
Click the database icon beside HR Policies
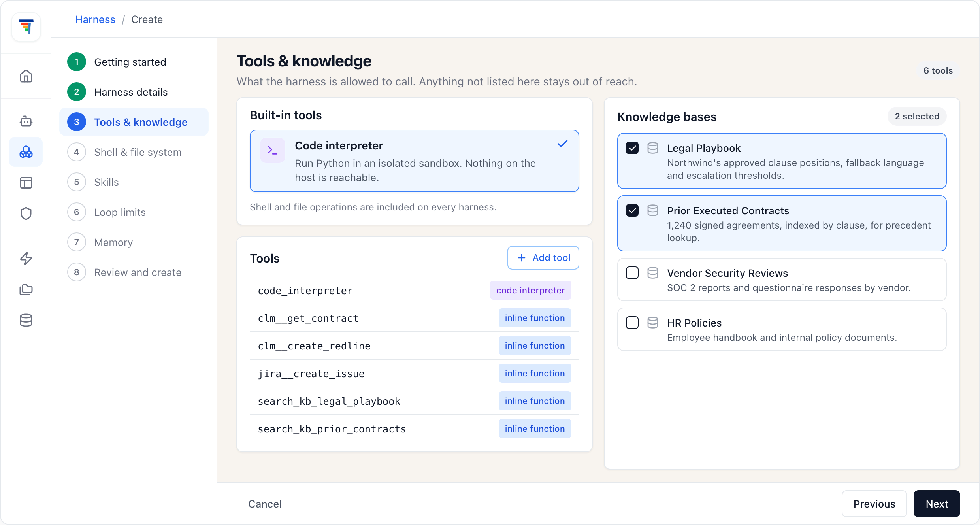coord(653,323)
